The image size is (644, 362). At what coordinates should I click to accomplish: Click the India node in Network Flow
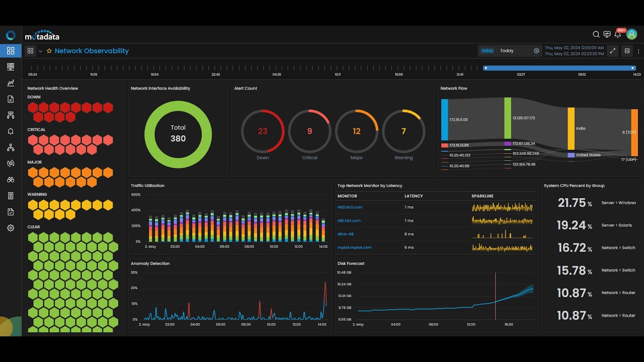click(x=571, y=129)
